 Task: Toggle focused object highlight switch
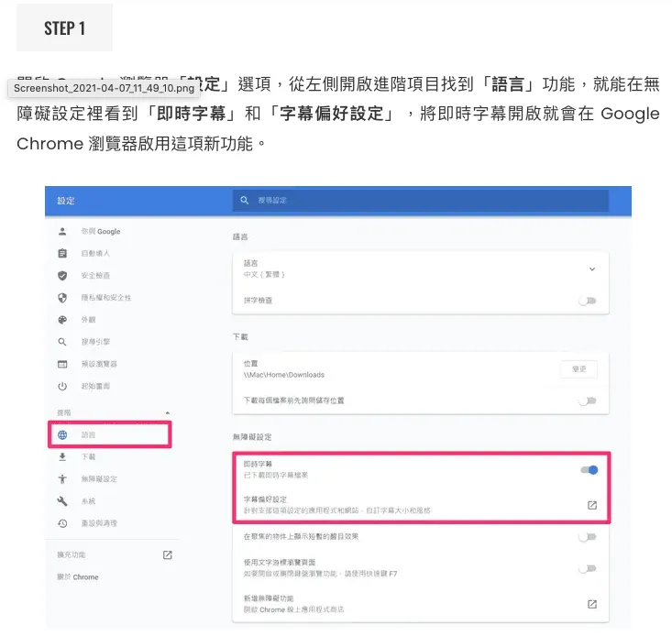coord(588,537)
